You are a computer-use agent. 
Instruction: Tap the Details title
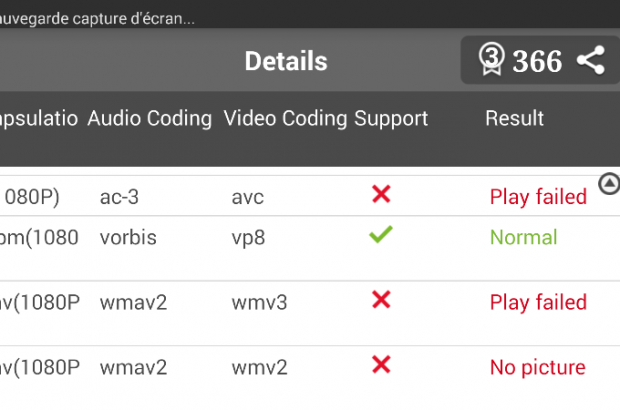[x=286, y=61]
